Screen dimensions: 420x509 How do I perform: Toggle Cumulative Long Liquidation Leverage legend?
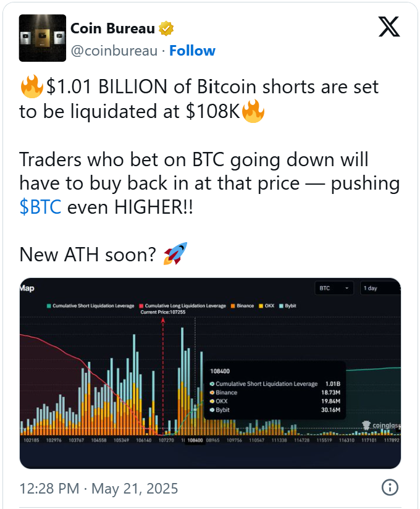182,306
